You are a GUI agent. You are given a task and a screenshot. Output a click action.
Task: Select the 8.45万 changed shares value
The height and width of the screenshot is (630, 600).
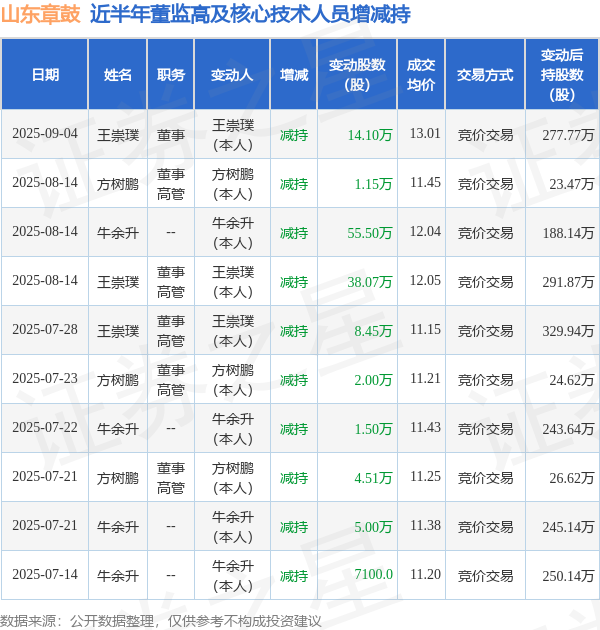tap(373, 331)
